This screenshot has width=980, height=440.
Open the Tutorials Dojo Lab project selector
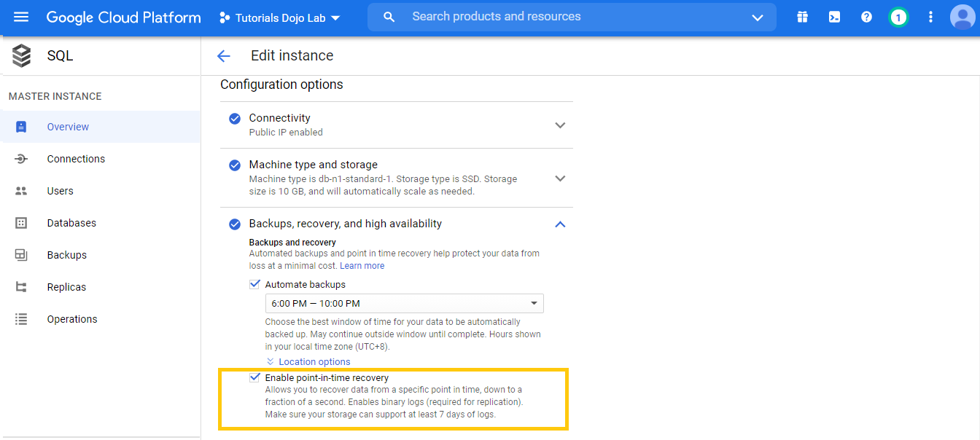point(281,17)
